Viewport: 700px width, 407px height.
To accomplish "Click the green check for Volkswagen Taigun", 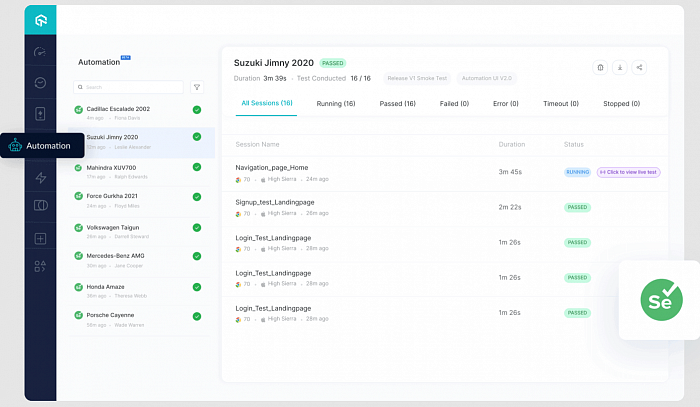I will (x=197, y=228).
